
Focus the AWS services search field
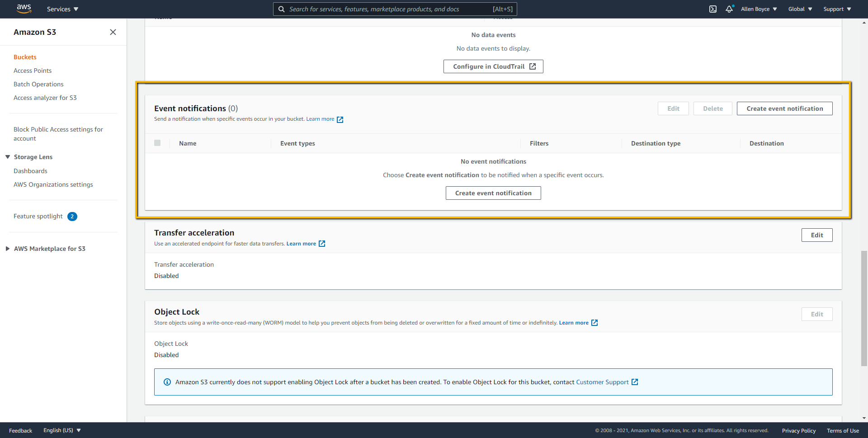pyautogui.click(x=395, y=9)
